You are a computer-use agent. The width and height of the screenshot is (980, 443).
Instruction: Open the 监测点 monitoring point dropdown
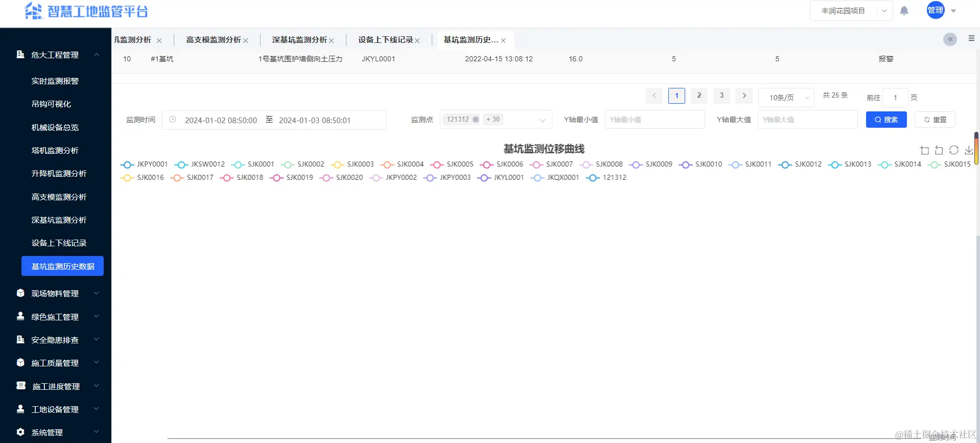pyautogui.click(x=496, y=120)
